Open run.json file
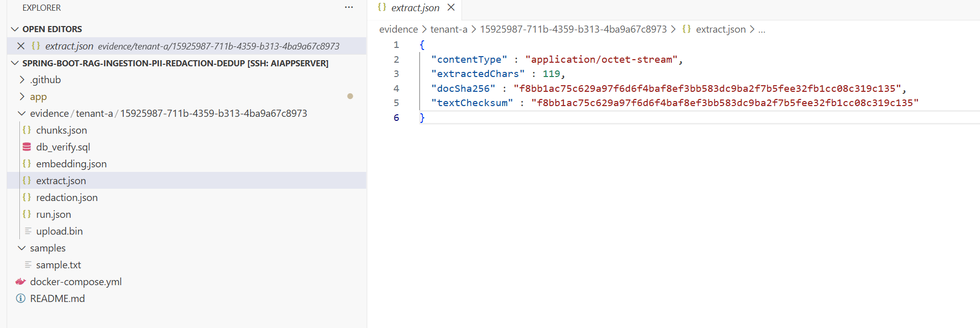Screen dimensions: 980x328 [x=53, y=214]
